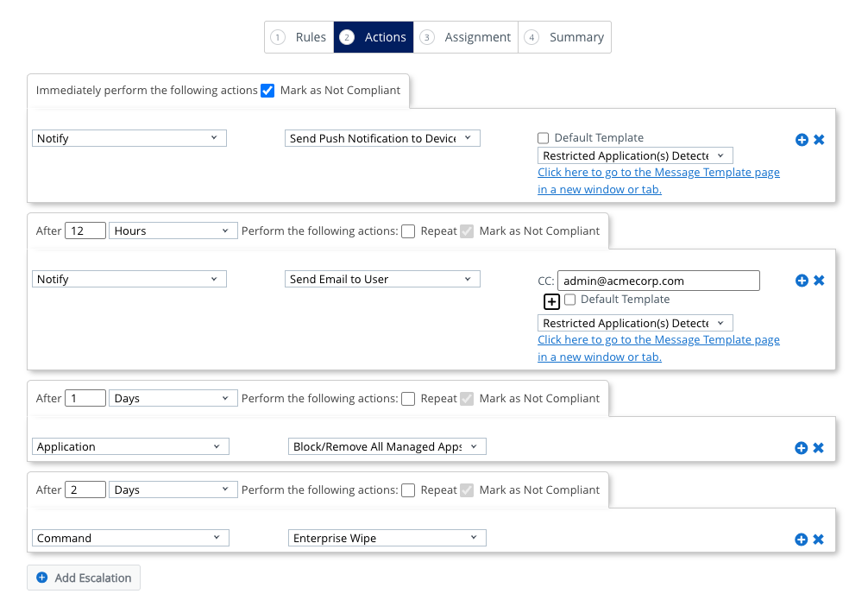Viewport: 868px width, 600px height.
Task: Click the Add Escalation button
Action: pyautogui.click(x=84, y=578)
